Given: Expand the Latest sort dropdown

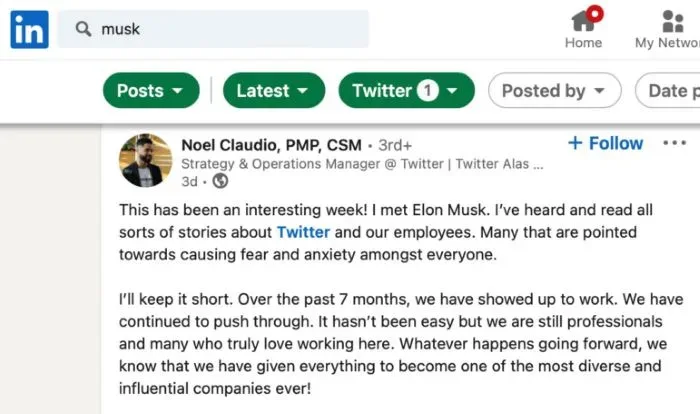Looking at the screenshot, I should coord(273,91).
